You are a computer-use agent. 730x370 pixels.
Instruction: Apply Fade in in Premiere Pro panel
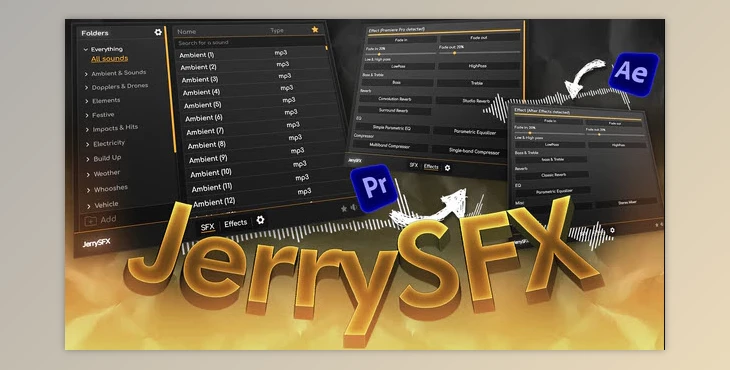[x=401, y=40]
